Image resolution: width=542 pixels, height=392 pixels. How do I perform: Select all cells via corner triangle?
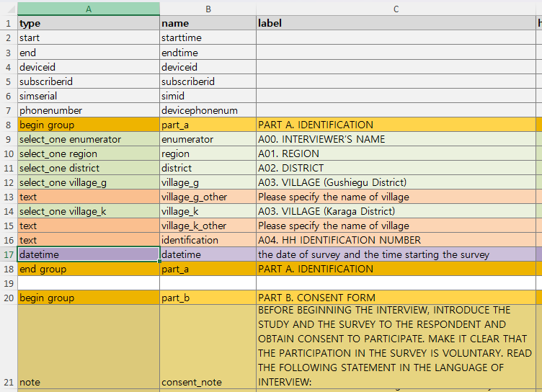pos(12,9)
